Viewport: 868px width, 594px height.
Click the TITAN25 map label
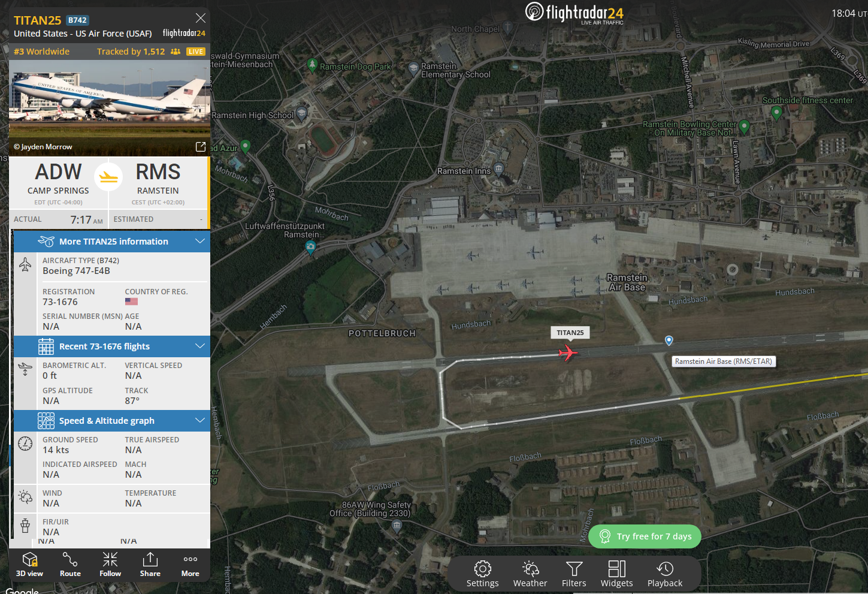coord(570,333)
